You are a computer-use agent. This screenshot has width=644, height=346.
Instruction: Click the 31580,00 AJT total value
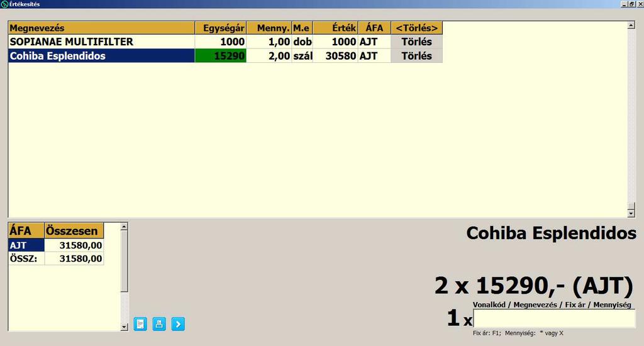pos(74,245)
